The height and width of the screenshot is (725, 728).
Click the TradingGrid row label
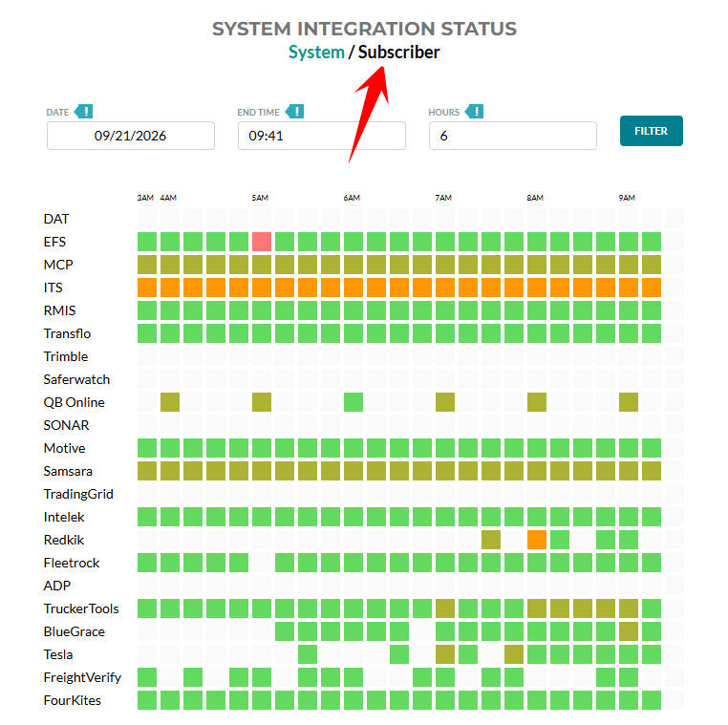(x=78, y=495)
